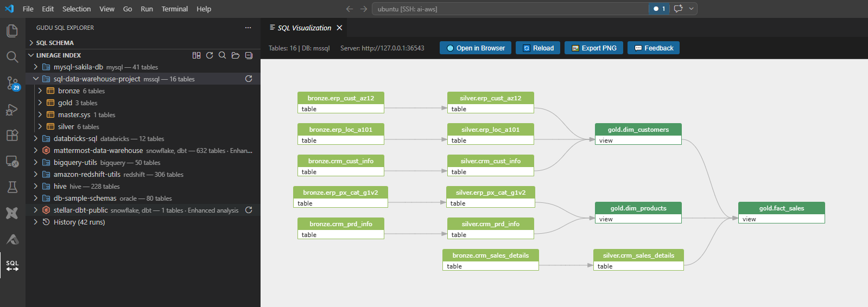Screen dimensions: 868x307
Task: Click the activity bar icon below the X-shaped icon
Action: pos(12,239)
